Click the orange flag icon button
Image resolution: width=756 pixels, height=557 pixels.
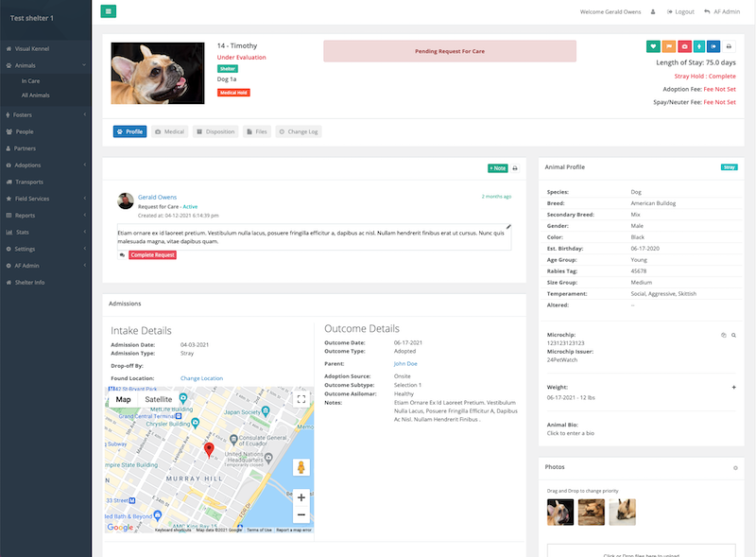[x=668, y=46]
